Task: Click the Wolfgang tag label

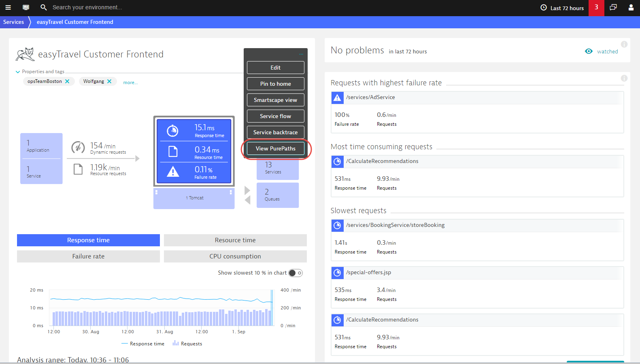Action: point(94,81)
